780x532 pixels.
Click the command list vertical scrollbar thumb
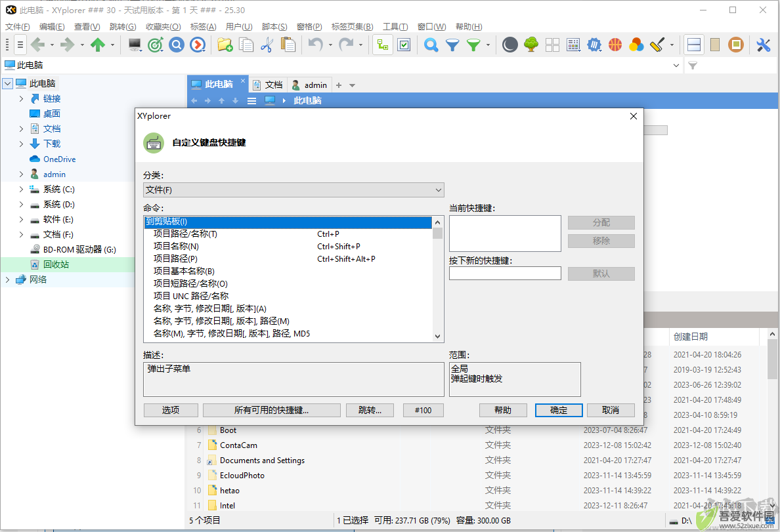[438, 233]
